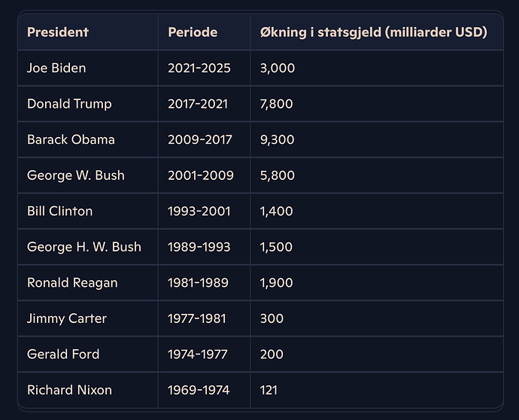Click the 1,400 debt value
The image size is (519, 420).
click(276, 211)
